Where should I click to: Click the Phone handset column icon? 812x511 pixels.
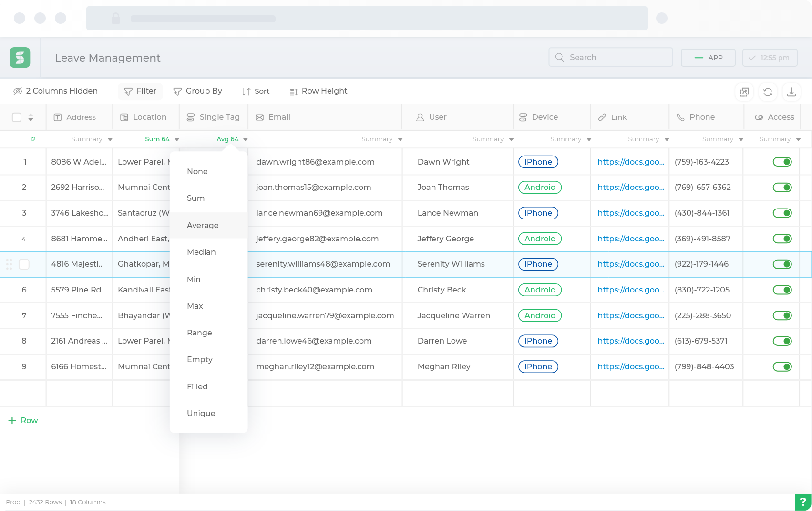coord(680,117)
